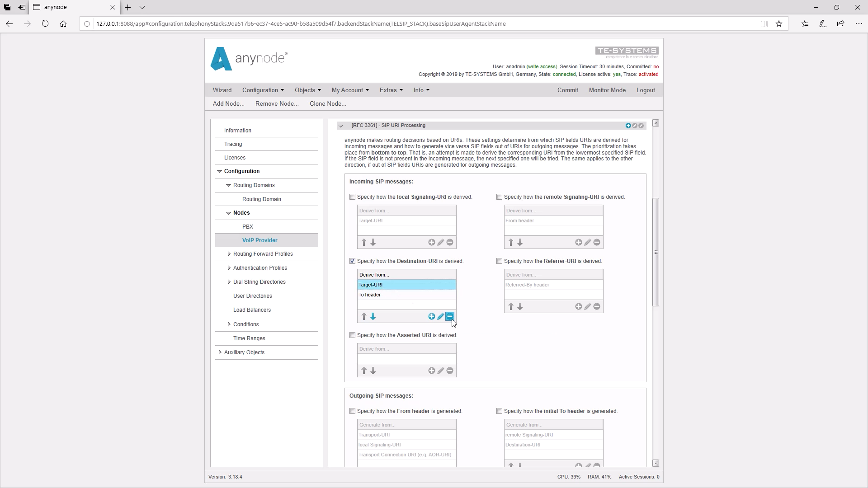The image size is (868, 488).
Task: Add a Destination-URI entry with plus icon
Action: [x=431, y=317]
